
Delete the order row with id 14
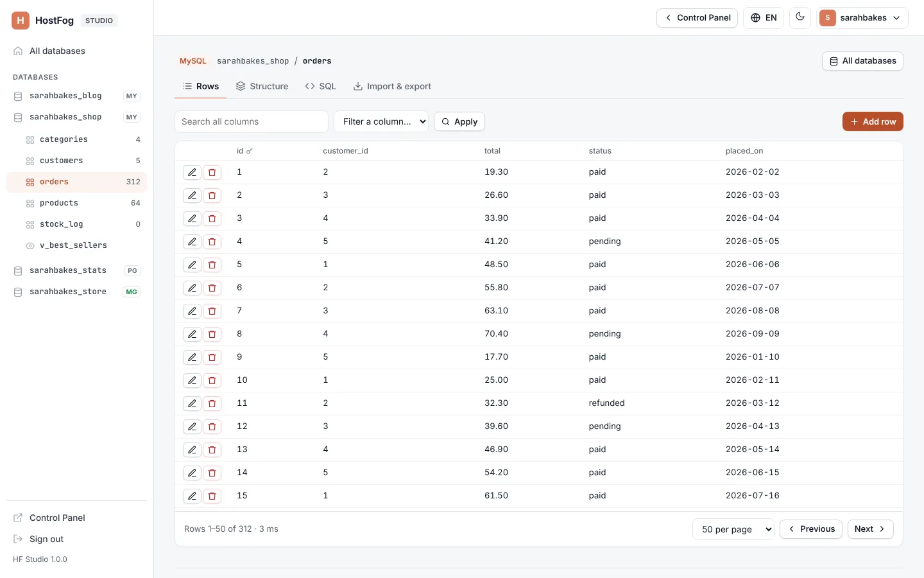coord(212,473)
